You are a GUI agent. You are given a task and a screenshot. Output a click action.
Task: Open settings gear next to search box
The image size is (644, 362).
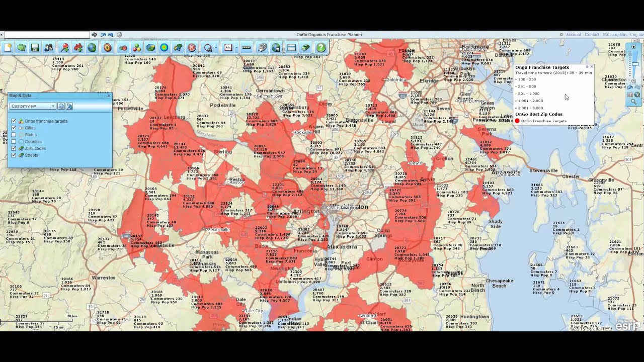(x=119, y=35)
